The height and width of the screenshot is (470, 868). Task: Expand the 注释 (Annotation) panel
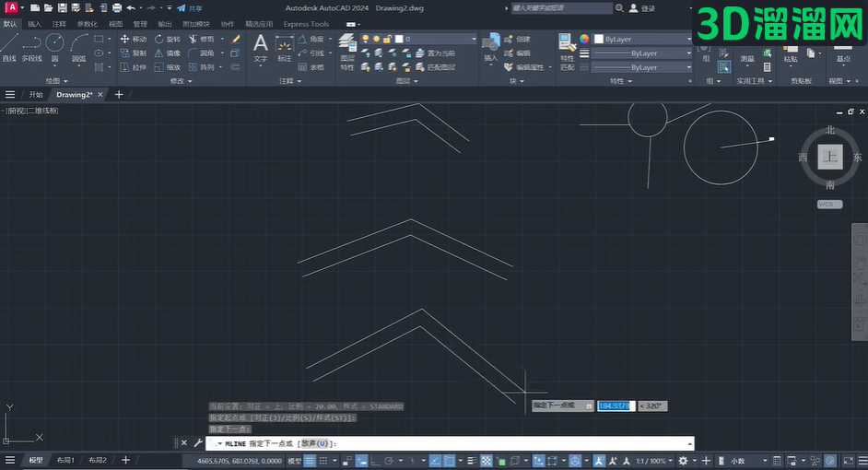coord(290,81)
